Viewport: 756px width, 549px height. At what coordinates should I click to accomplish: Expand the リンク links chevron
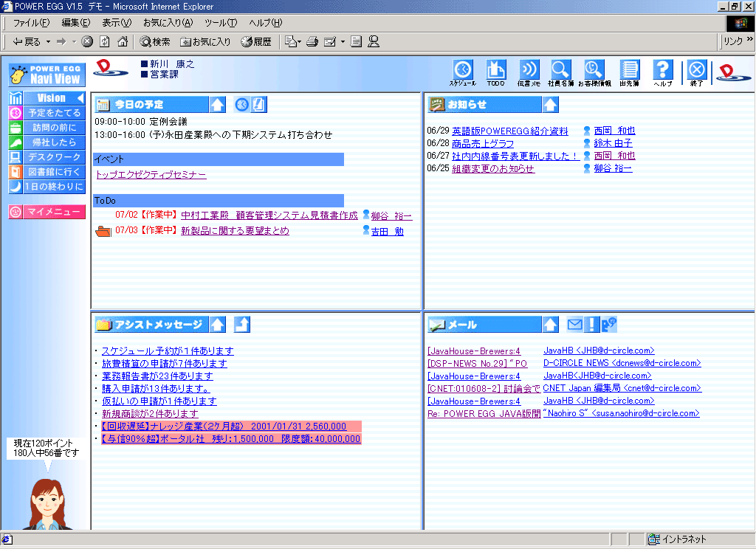tap(750, 39)
